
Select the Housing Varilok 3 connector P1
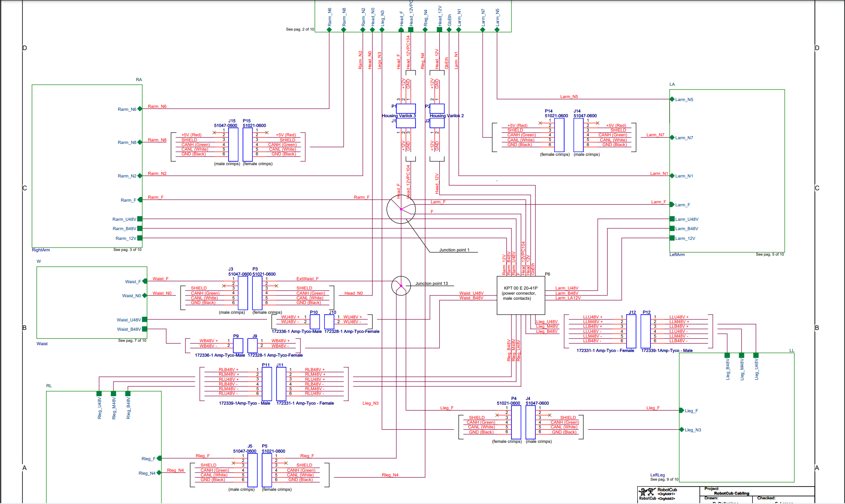tap(406, 109)
